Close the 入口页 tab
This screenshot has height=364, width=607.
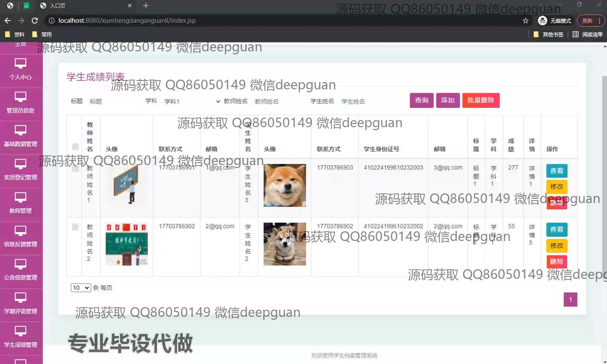coord(130,6)
